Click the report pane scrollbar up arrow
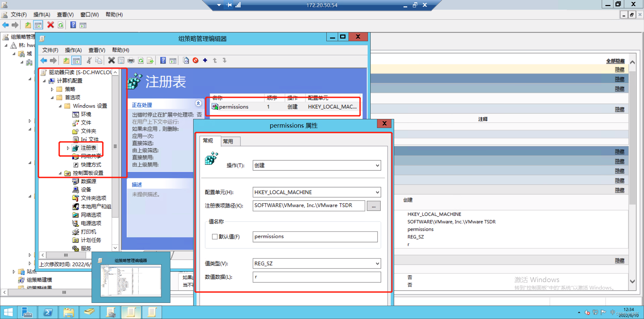This screenshot has height=319, width=644. click(632, 62)
